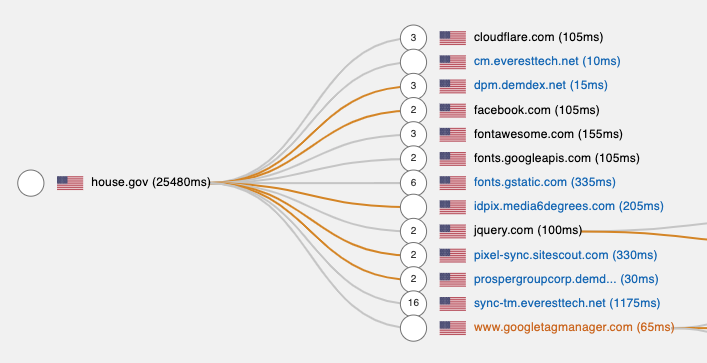
Task: Open the cm.everesttech.net (10ms) link
Action: click(547, 61)
